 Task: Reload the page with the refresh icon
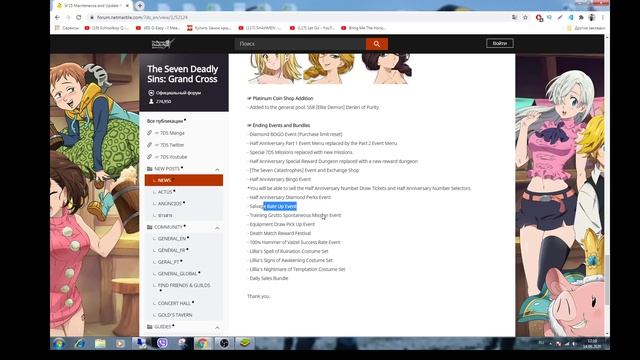78,18
